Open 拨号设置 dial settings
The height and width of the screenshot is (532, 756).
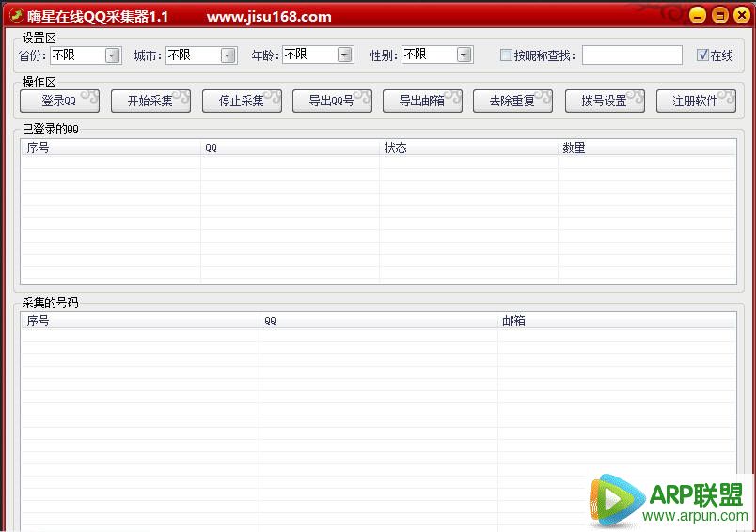605,101
